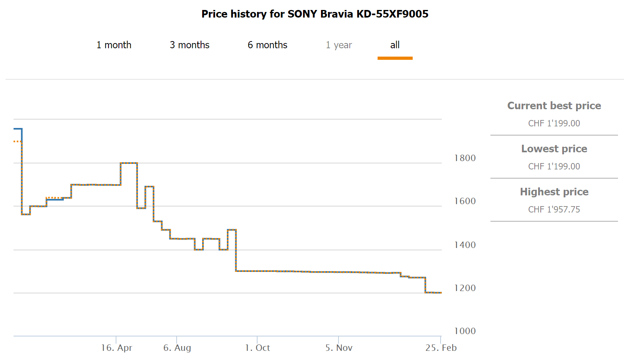The width and height of the screenshot is (624, 364).
Task: Click the Highest price heading
Action: (554, 192)
